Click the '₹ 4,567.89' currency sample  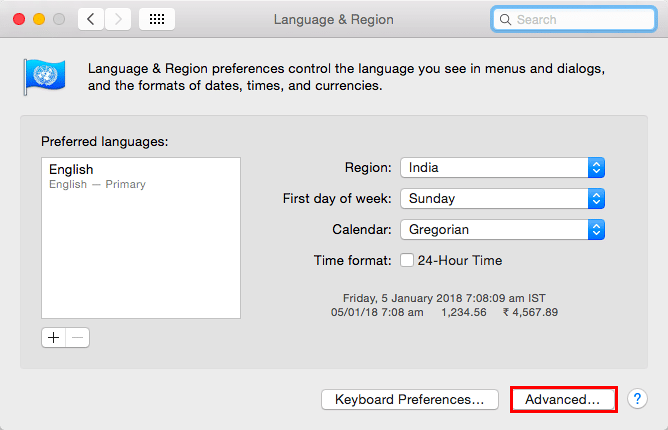tap(530, 312)
